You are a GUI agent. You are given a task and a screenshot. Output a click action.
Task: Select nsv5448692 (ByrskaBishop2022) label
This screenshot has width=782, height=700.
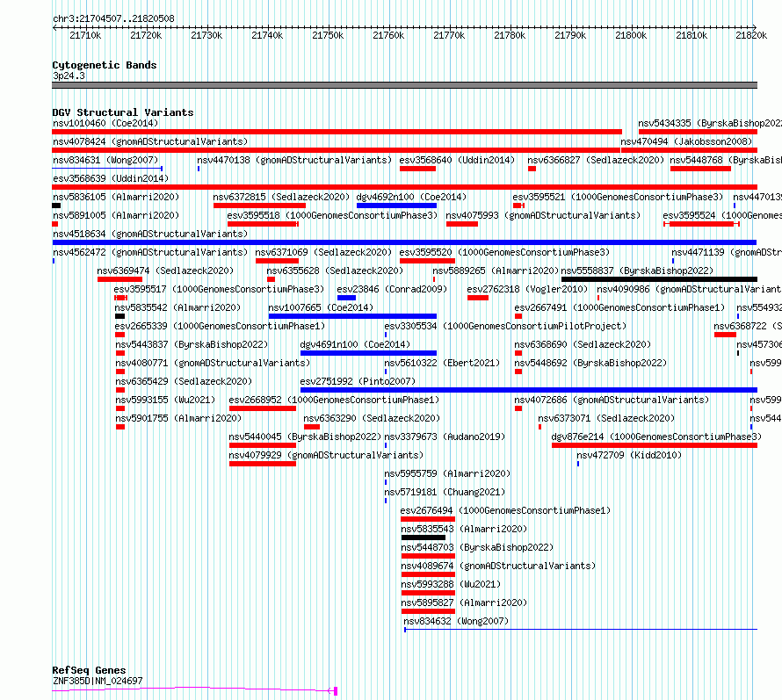click(x=590, y=363)
